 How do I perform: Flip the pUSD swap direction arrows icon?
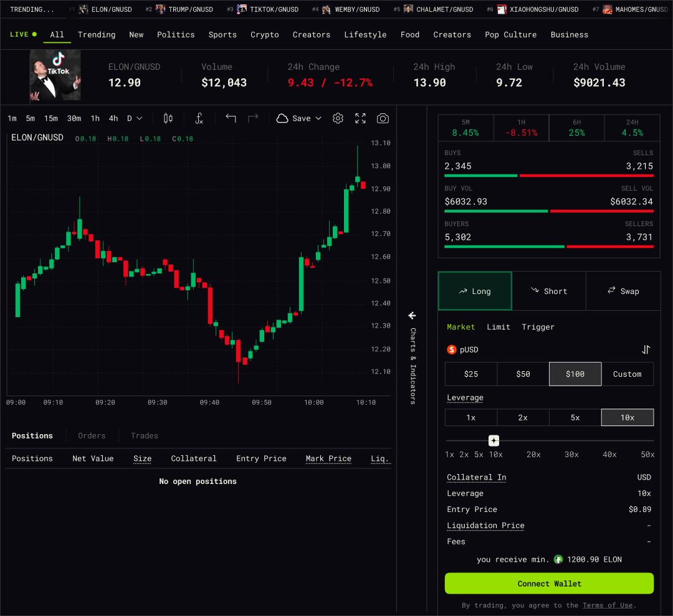point(646,349)
